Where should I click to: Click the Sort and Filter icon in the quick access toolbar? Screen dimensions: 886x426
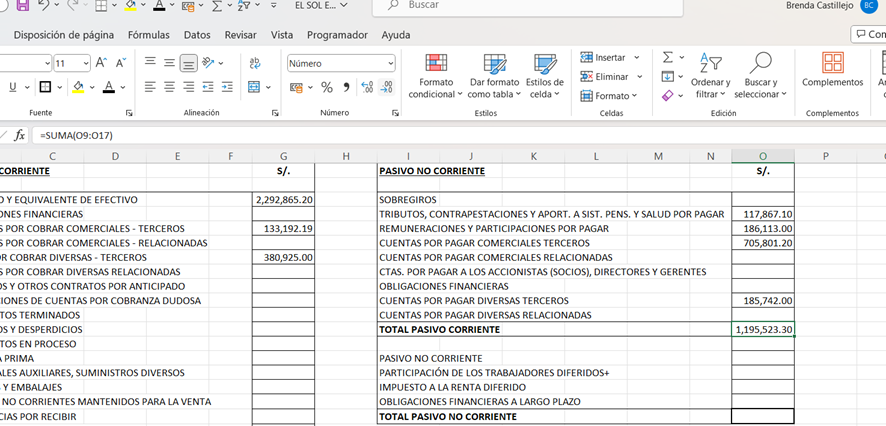coord(245,6)
